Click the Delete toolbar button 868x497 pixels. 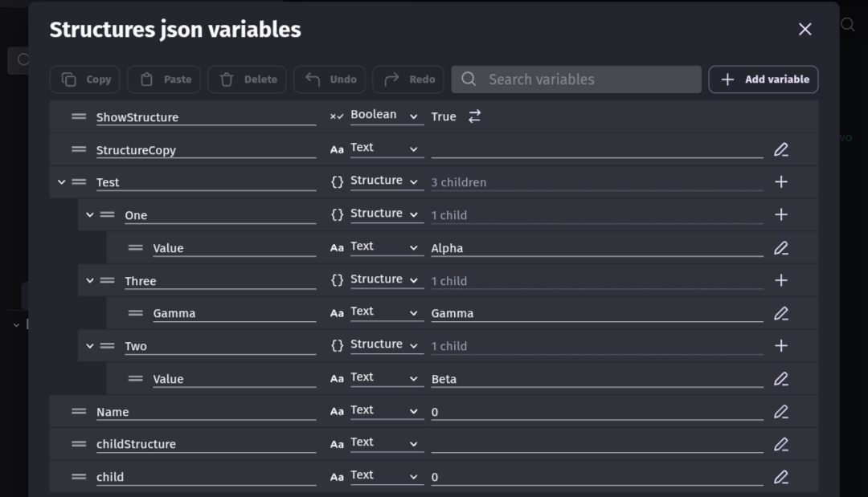[248, 79]
